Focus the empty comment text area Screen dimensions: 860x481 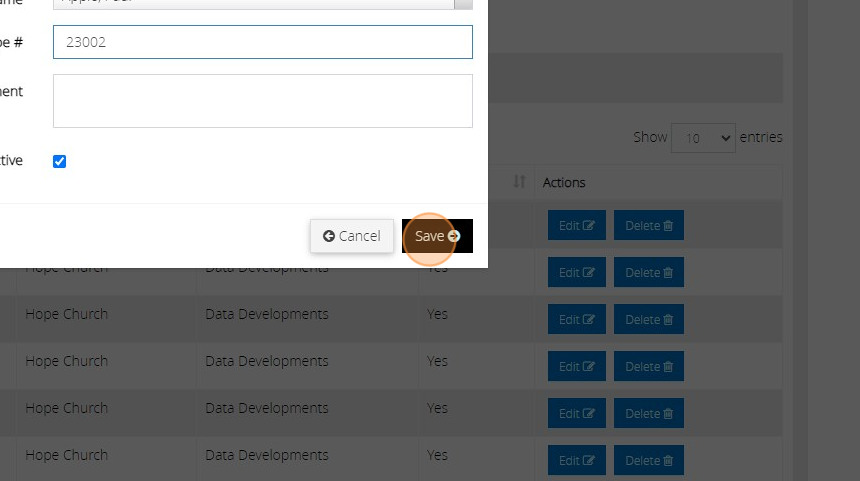click(262, 101)
